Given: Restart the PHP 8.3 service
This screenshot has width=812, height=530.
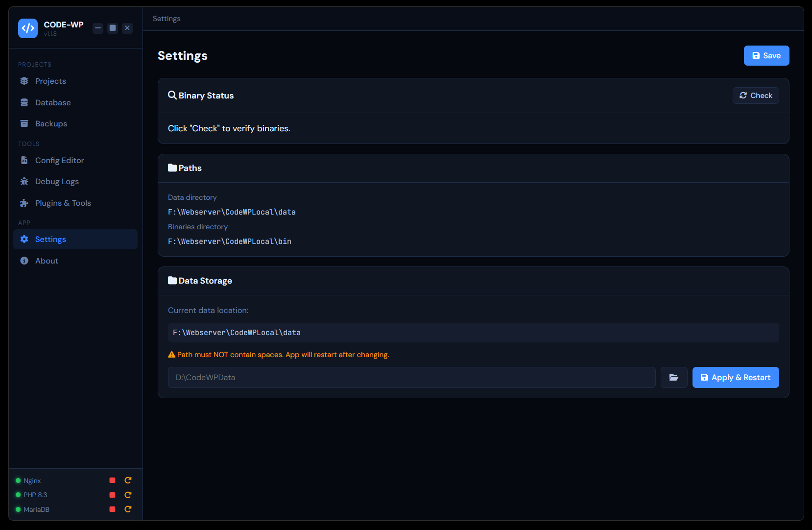Looking at the screenshot, I should click(x=128, y=495).
